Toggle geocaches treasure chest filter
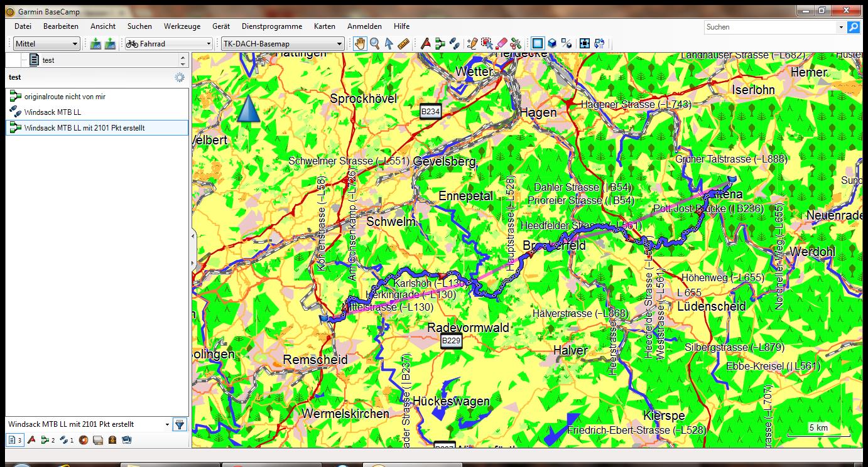The height and width of the screenshot is (467, 868). click(112, 440)
